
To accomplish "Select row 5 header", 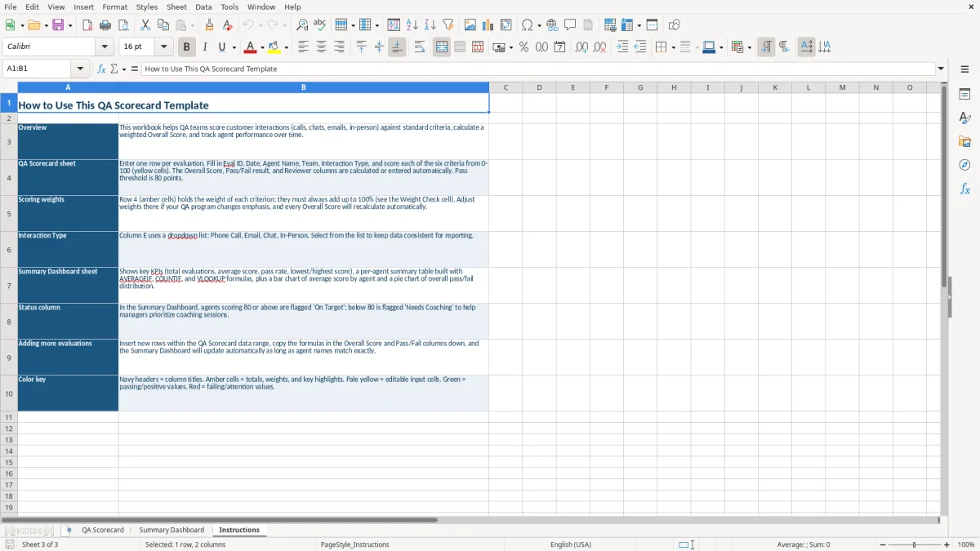I will point(9,214).
